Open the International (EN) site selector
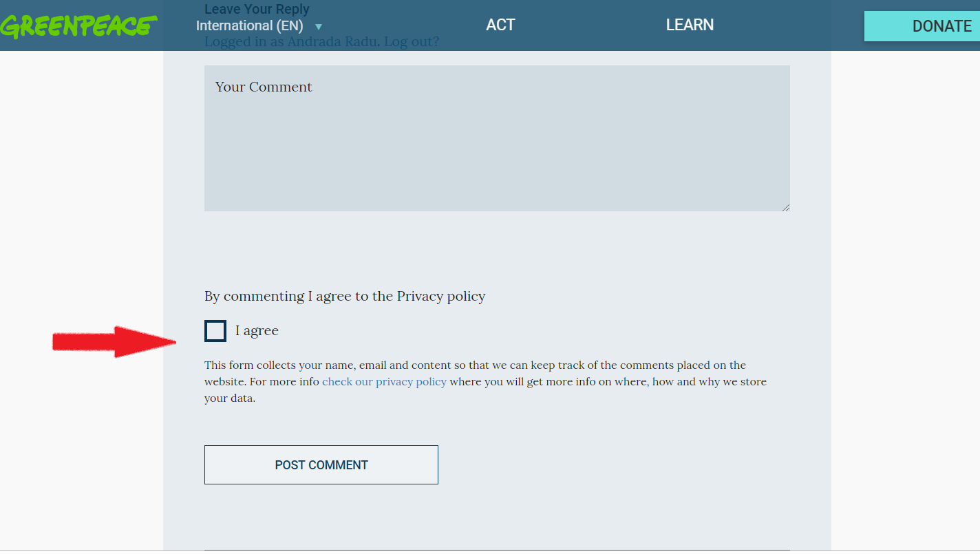 [x=259, y=26]
